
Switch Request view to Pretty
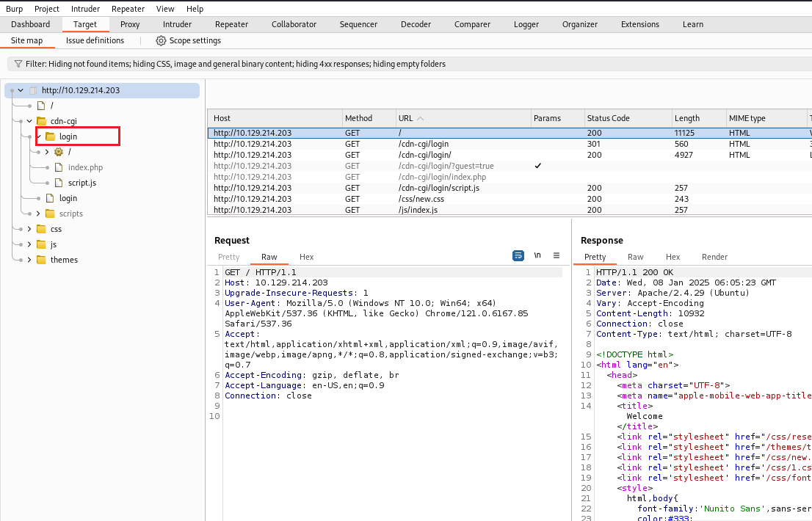[229, 257]
